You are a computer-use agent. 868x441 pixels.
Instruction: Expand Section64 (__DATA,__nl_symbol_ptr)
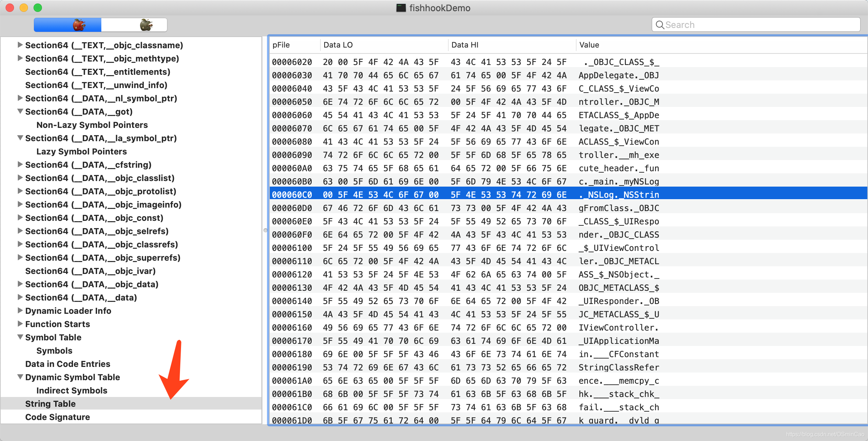click(x=20, y=98)
